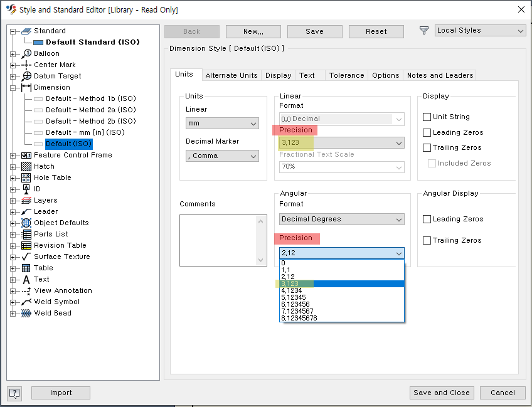Click the Leader style icon
This screenshot has height=407, width=532.
[26, 211]
